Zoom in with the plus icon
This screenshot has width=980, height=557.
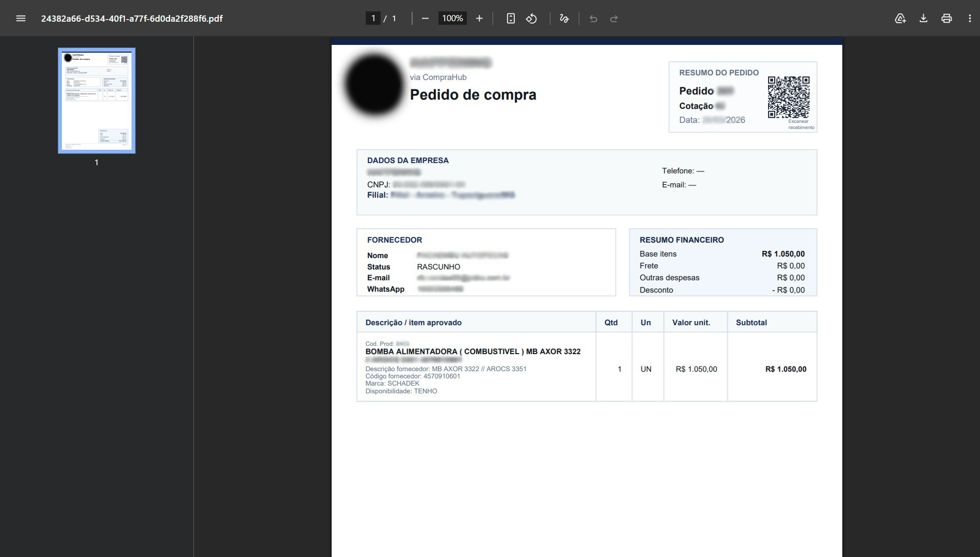click(x=479, y=19)
